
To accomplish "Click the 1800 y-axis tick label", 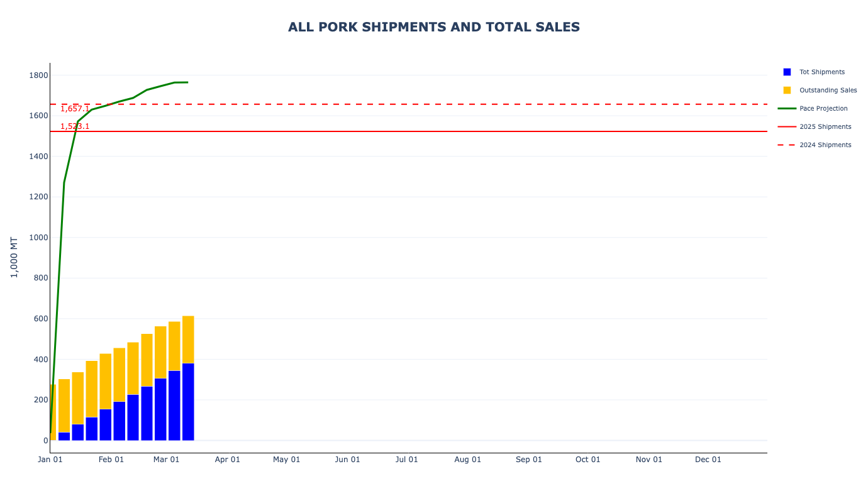I will [38, 75].
